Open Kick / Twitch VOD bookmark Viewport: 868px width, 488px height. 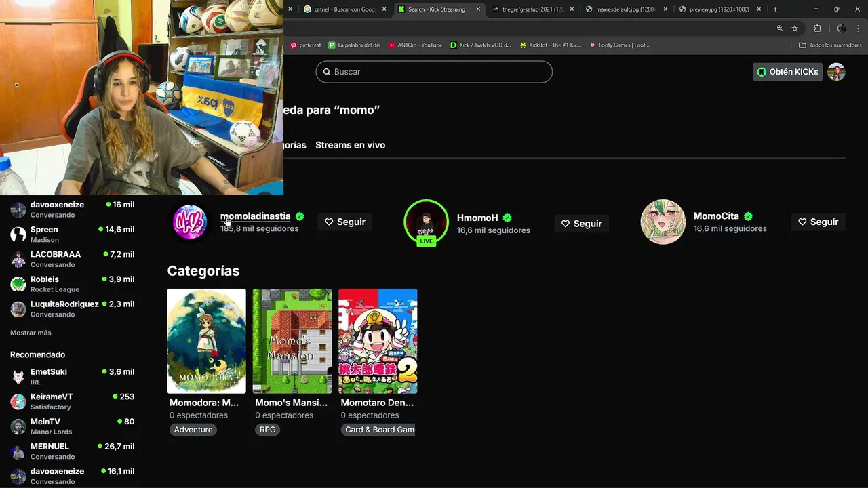[x=480, y=45]
